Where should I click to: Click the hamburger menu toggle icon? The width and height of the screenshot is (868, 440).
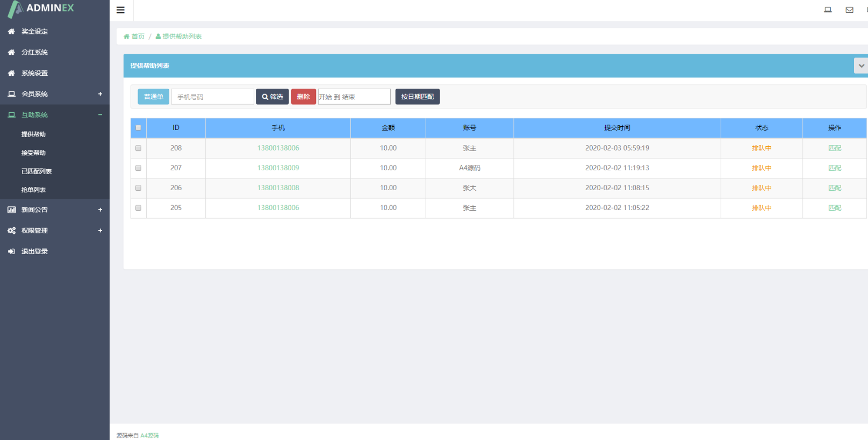pos(120,10)
